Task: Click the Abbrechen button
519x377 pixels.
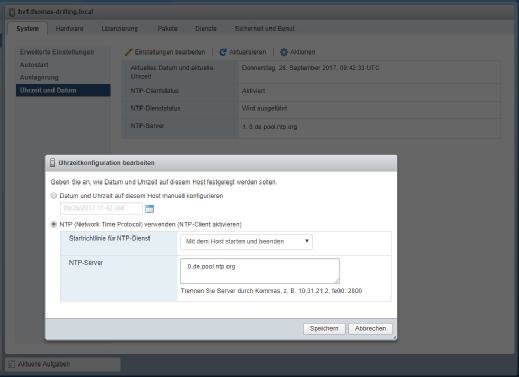Action: (x=370, y=329)
